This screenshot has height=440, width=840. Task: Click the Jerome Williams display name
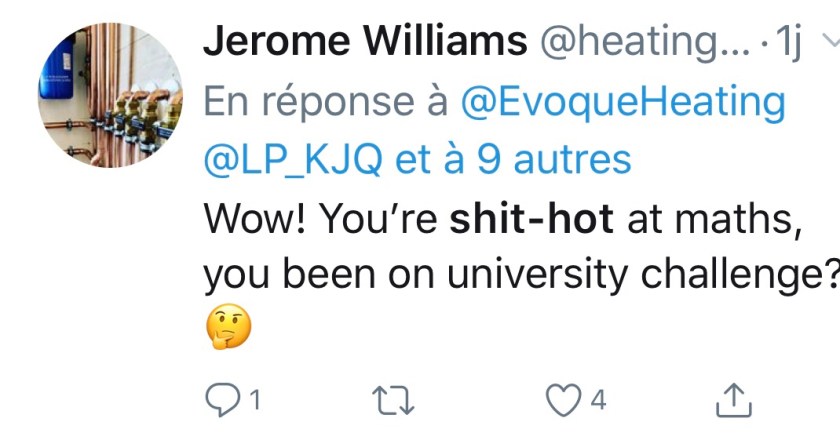364,42
